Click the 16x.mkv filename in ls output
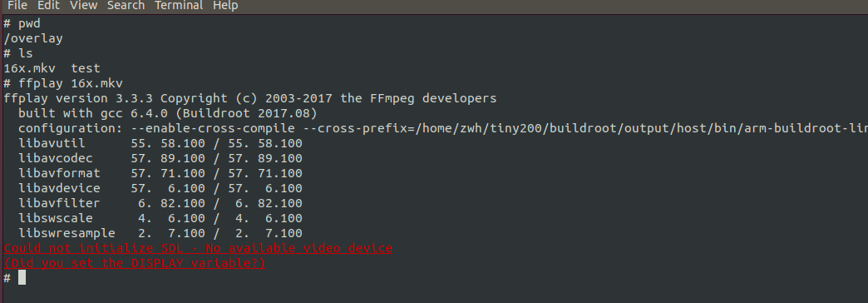 pyautogui.click(x=29, y=69)
